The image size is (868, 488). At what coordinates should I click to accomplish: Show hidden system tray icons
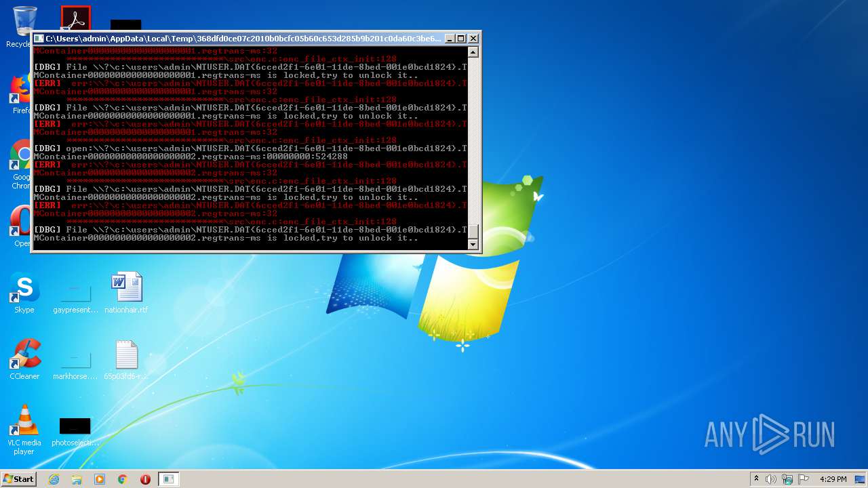(x=756, y=479)
